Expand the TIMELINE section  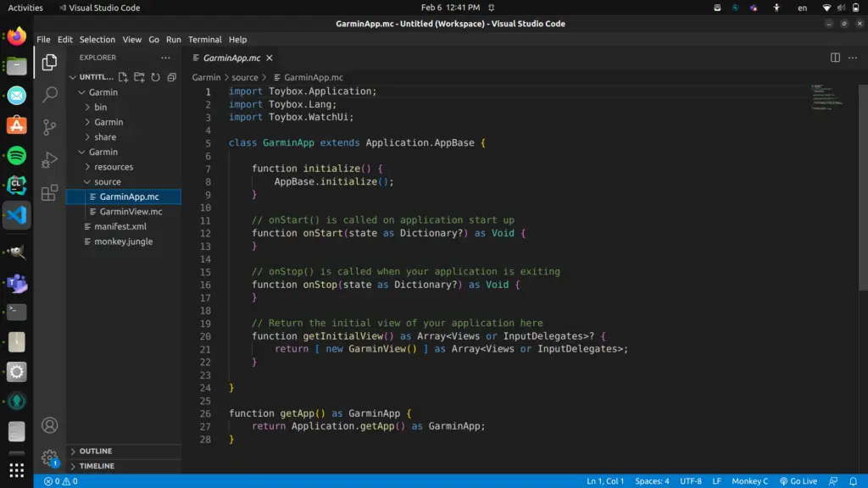point(123,466)
